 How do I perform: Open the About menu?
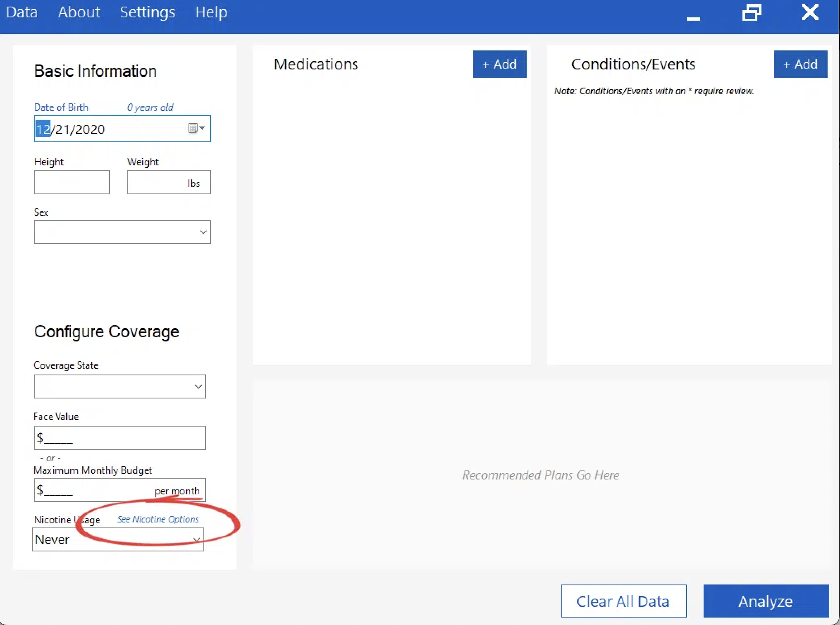(x=79, y=12)
